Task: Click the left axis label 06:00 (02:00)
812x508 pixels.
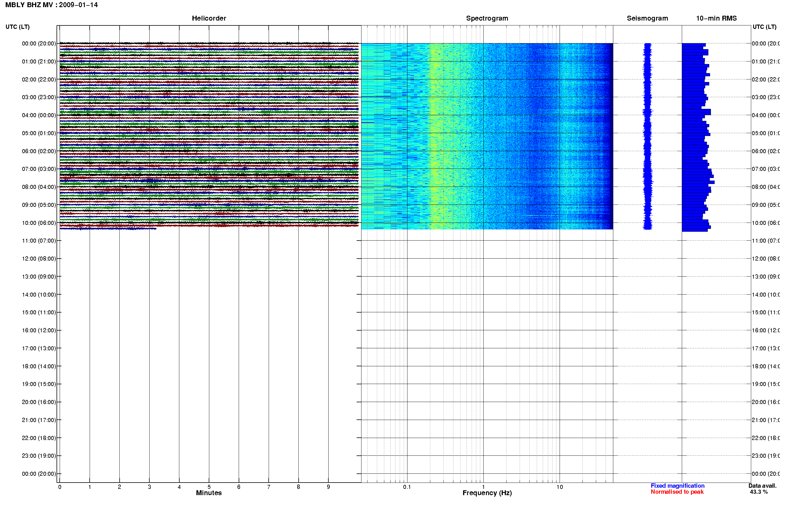Action: (x=39, y=151)
